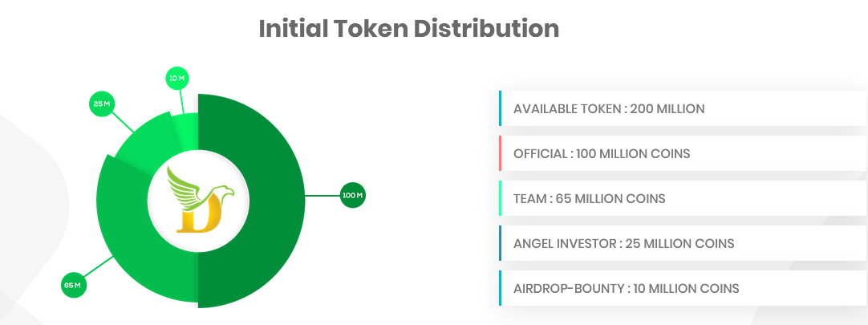Click the 100 M label bubble
The width and height of the screenshot is (868, 325).
point(353,195)
